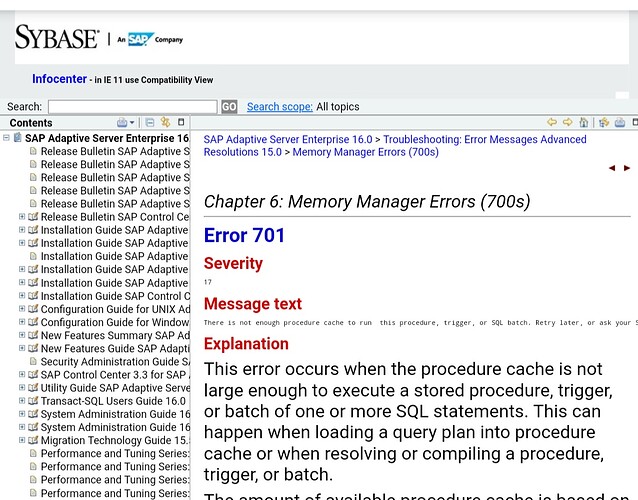638x500 pixels.
Task: Click book icon of Utility Guide SAP Adaptive
Action: click(x=33, y=388)
